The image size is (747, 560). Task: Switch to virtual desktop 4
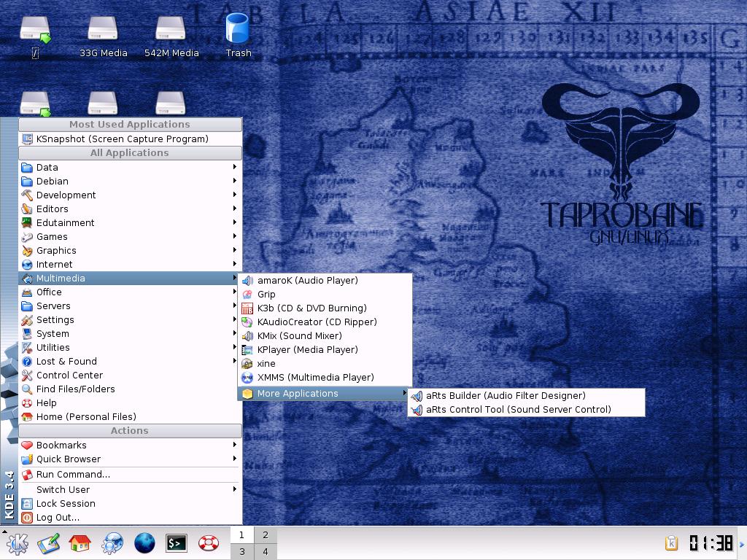[266, 551]
